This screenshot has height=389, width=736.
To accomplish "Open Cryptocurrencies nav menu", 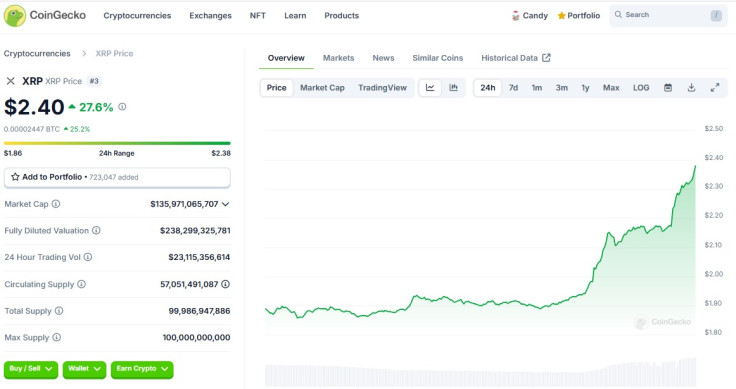I will tap(137, 15).
